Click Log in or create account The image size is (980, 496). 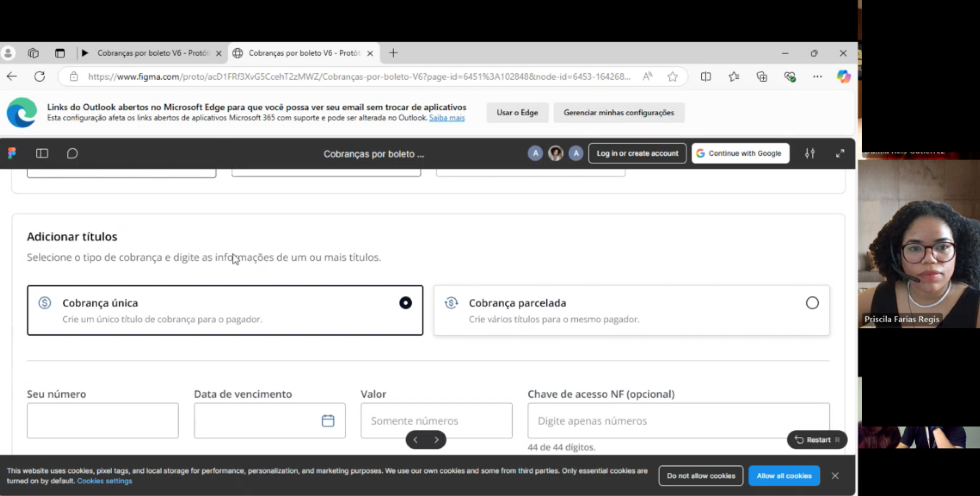637,153
